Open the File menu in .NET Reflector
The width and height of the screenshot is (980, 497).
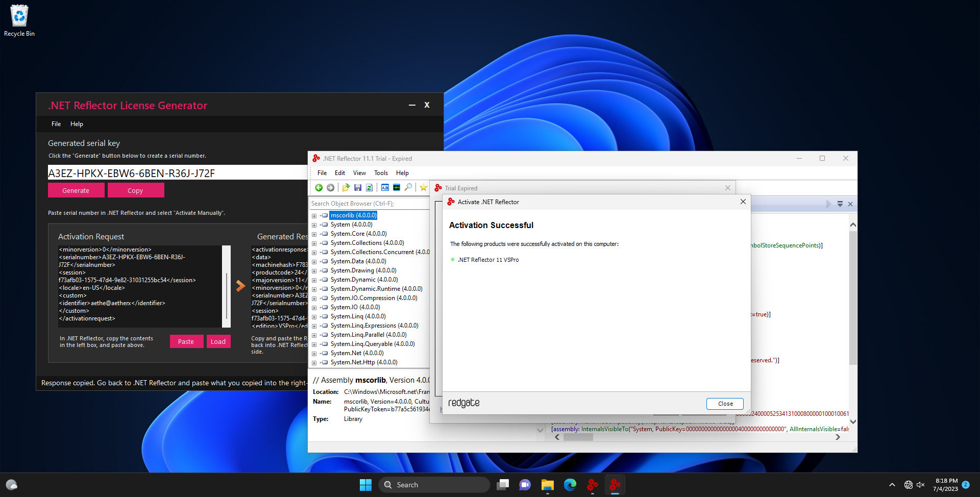(x=322, y=173)
